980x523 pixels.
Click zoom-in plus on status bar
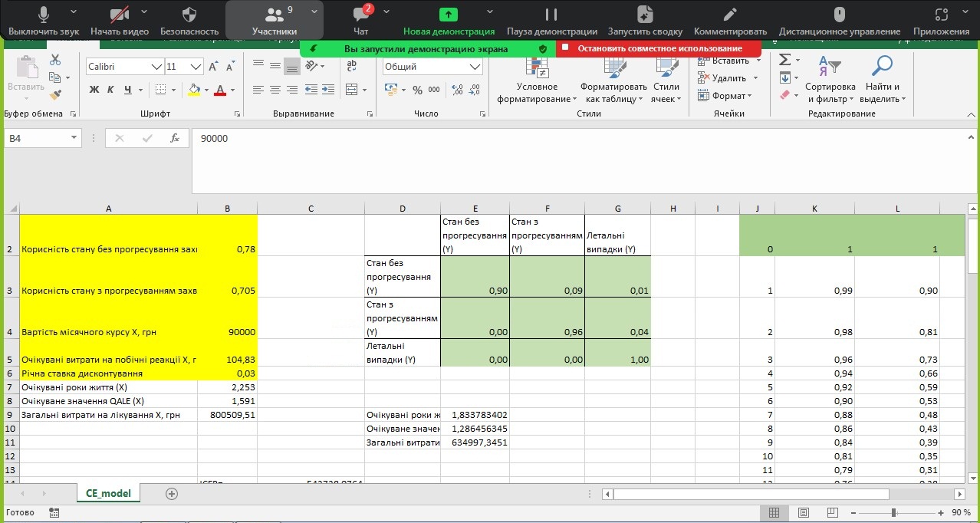941,512
